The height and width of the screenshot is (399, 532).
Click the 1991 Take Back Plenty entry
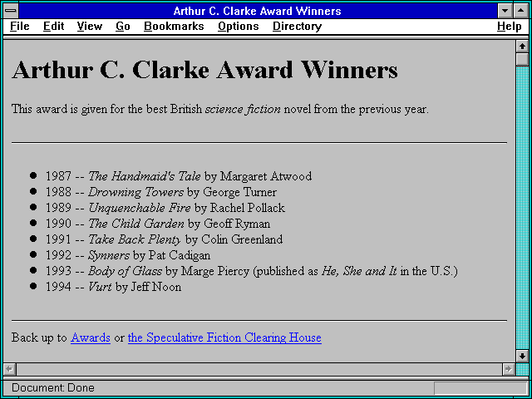point(164,239)
